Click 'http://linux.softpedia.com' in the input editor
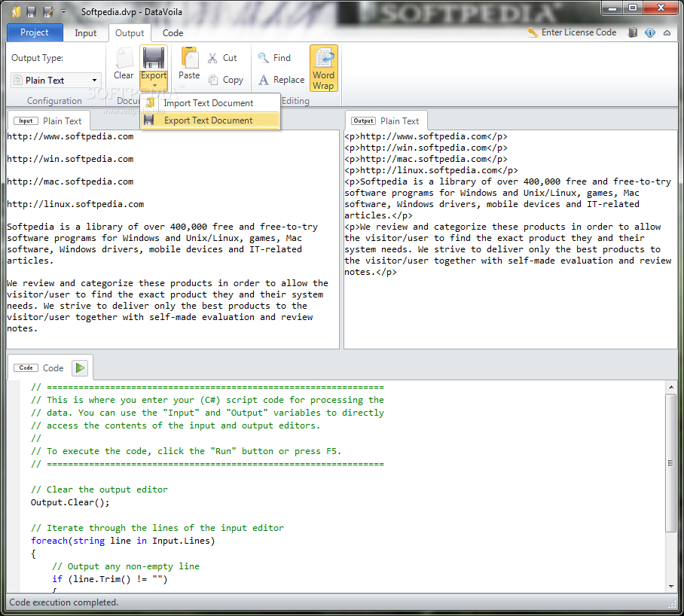The height and width of the screenshot is (616, 684). tap(75, 204)
